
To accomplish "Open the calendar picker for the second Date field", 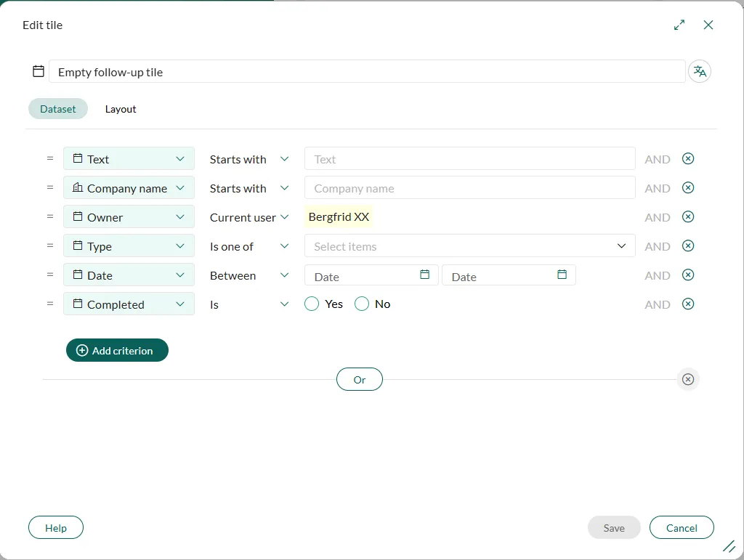I will [562, 275].
